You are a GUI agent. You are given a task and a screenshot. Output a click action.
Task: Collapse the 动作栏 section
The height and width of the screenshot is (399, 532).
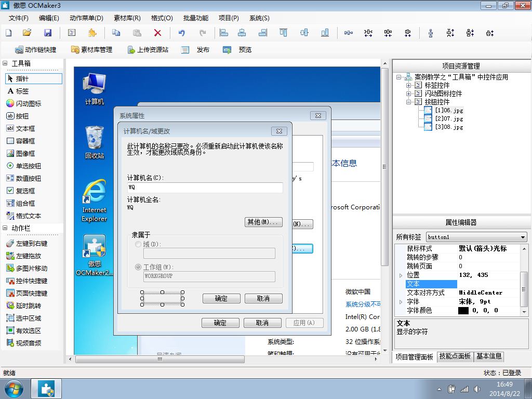point(5,228)
